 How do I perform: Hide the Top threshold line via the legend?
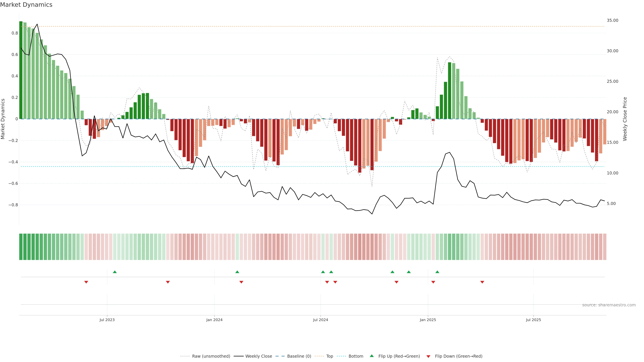(330, 356)
